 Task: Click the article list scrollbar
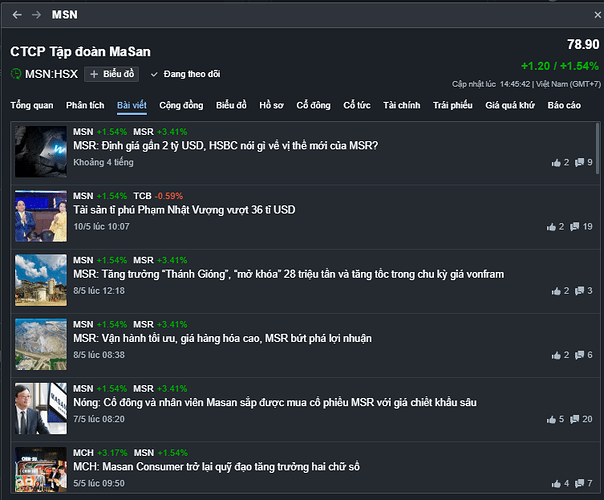[x=597, y=149]
